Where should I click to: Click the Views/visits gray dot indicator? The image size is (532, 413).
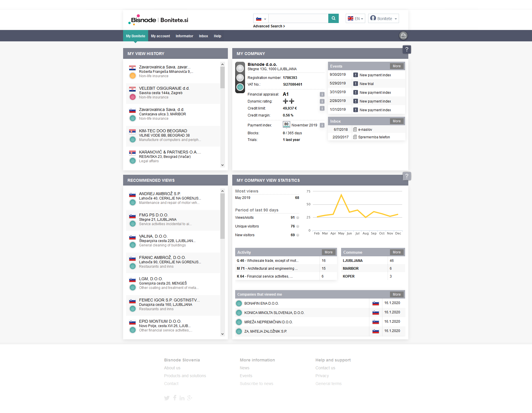coord(298,218)
